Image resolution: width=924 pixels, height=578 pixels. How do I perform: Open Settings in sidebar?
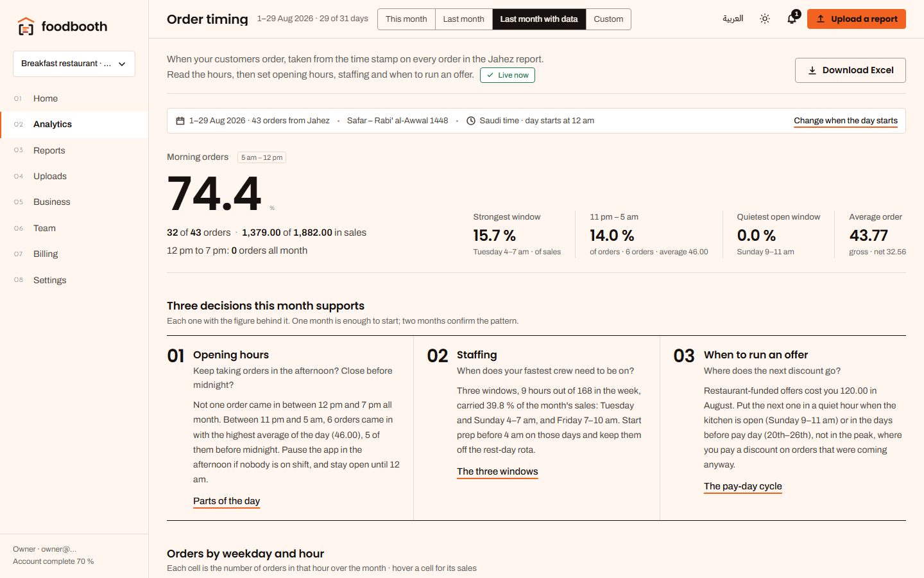[x=74, y=280]
